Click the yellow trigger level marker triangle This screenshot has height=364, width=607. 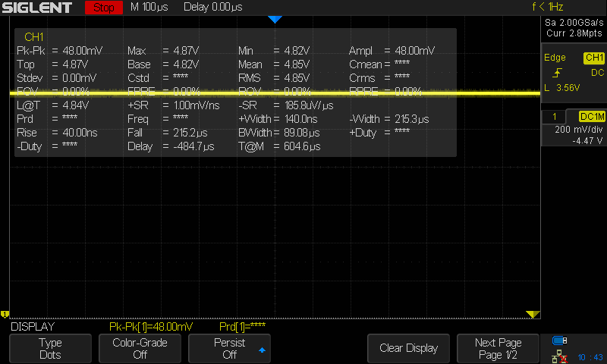533,314
